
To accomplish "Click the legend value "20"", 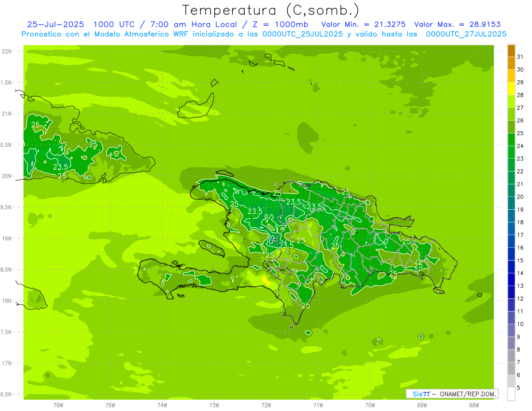I will tap(520, 197).
